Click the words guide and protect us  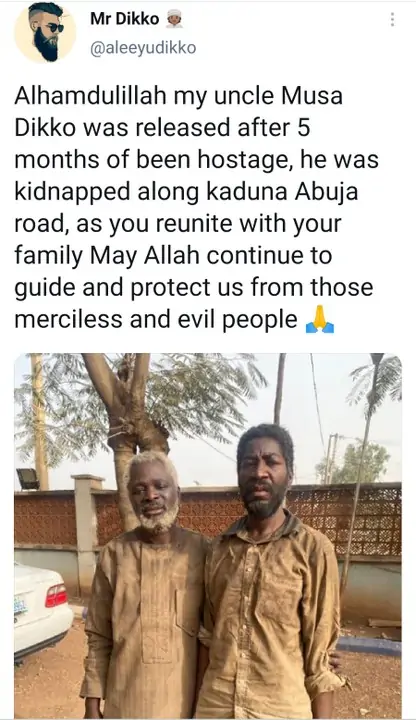pos(130,288)
